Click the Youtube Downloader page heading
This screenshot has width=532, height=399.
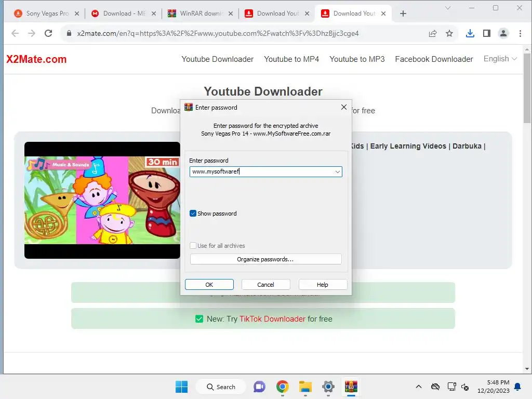(263, 91)
